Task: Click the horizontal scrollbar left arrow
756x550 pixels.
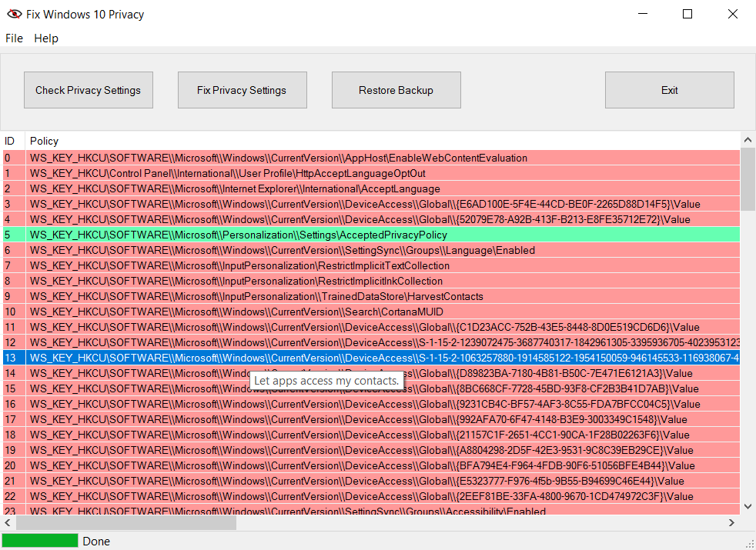Action: (8, 522)
